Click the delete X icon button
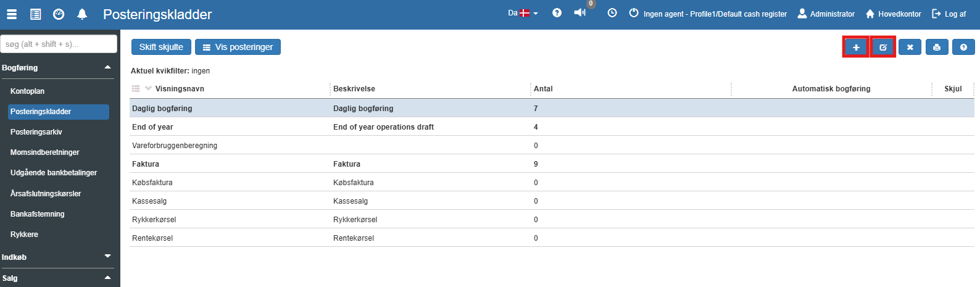 coord(910,48)
